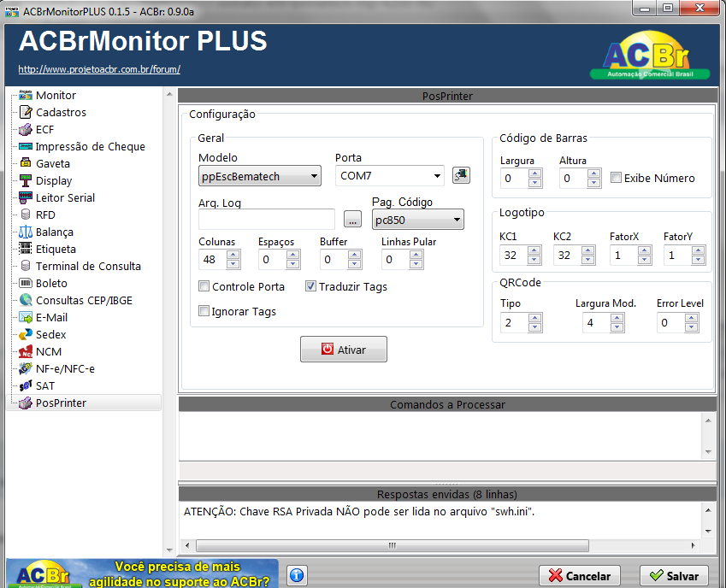Click the blue information icon
Image resolution: width=726 pixels, height=588 pixels.
[297, 575]
